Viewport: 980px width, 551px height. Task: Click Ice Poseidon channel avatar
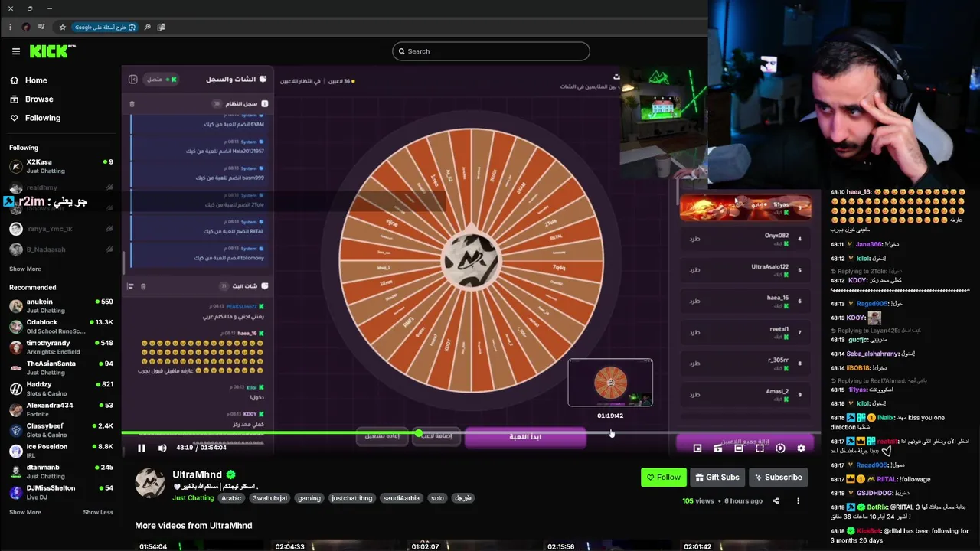coord(16,451)
